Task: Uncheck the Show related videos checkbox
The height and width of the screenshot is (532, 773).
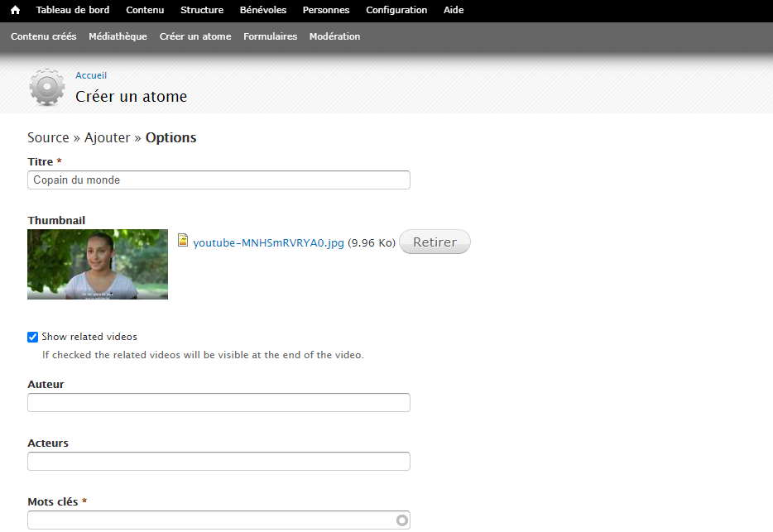Action: [33, 337]
